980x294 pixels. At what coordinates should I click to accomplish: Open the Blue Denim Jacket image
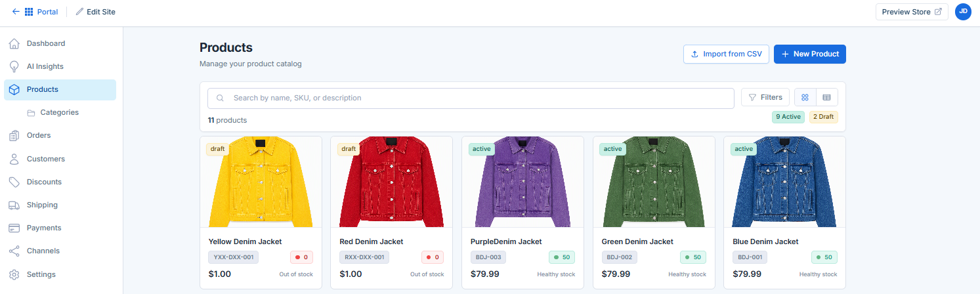785,182
